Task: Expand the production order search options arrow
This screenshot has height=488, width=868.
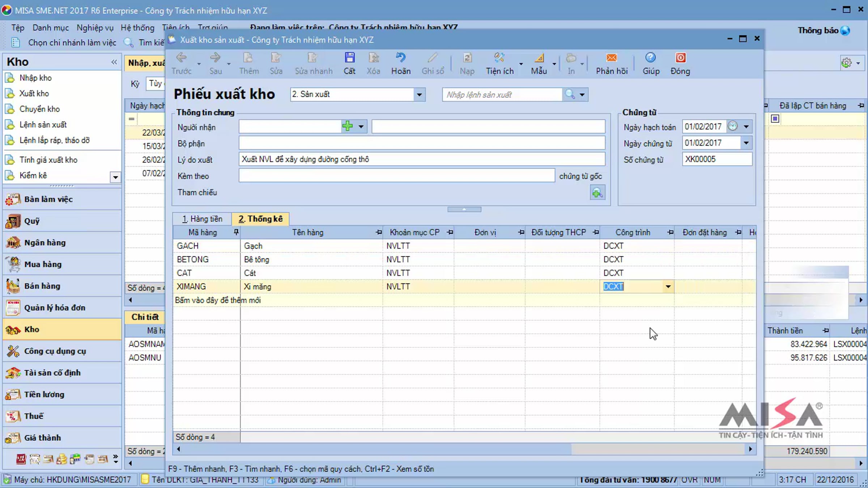Action: [582, 95]
